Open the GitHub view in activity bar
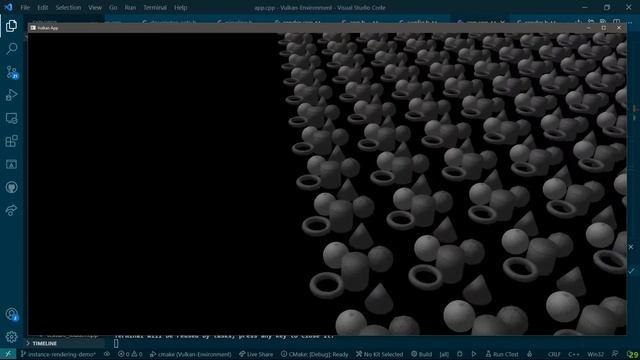 (x=11, y=187)
